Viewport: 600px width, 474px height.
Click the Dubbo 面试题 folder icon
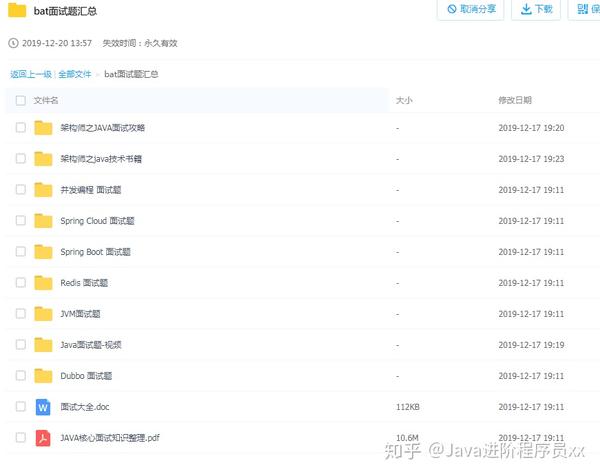(x=43, y=376)
